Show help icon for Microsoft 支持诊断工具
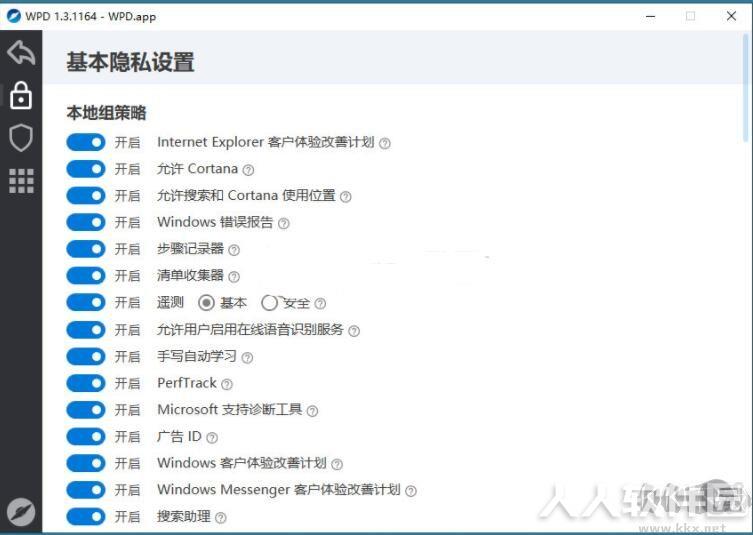 click(x=312, y=411)
